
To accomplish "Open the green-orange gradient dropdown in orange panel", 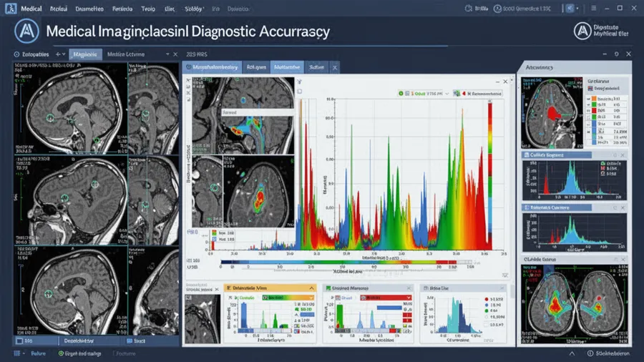I will coord(288,298).
